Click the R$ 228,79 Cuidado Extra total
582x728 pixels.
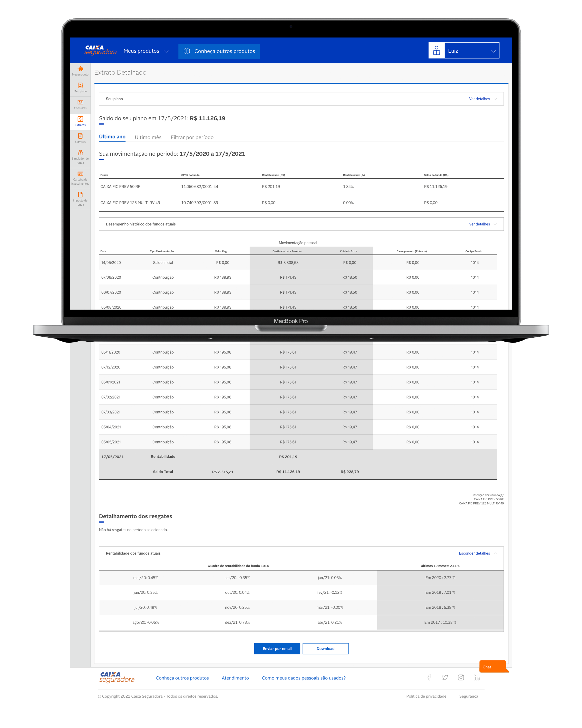click(x=350, y=472)
